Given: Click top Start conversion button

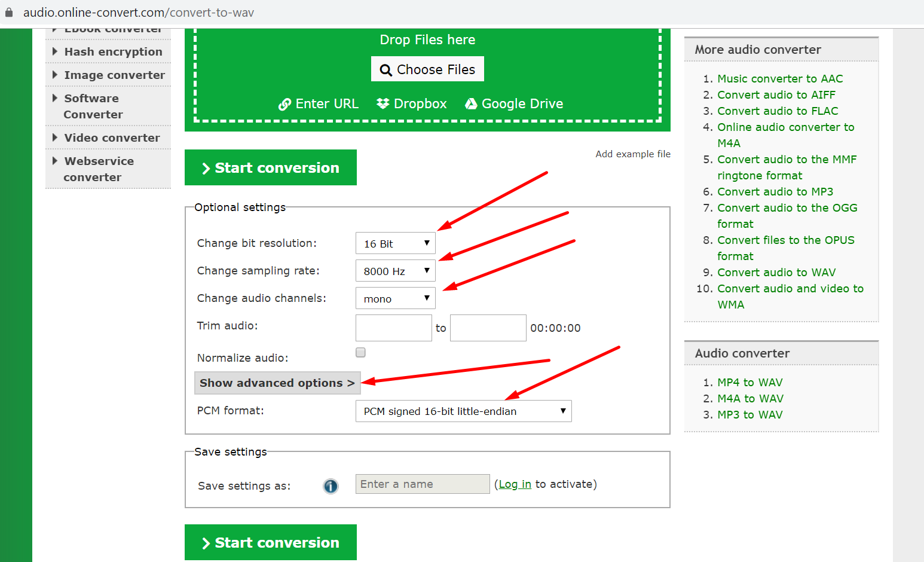Looking at the screenshot, I should click(271, 168).
